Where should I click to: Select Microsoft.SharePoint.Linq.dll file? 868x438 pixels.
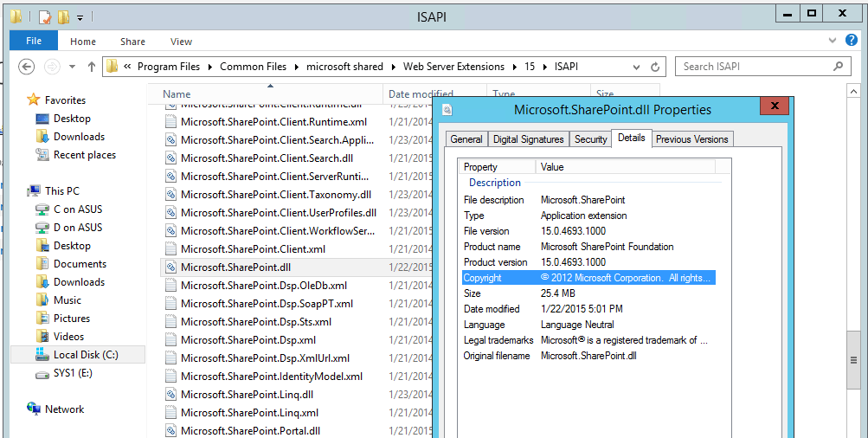(x=247, y=395)
